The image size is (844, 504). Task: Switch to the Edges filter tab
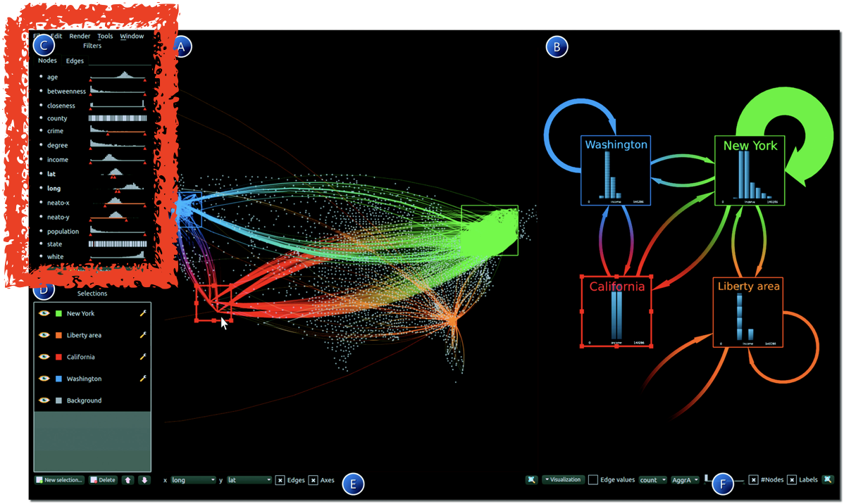(x=75, y=61)
